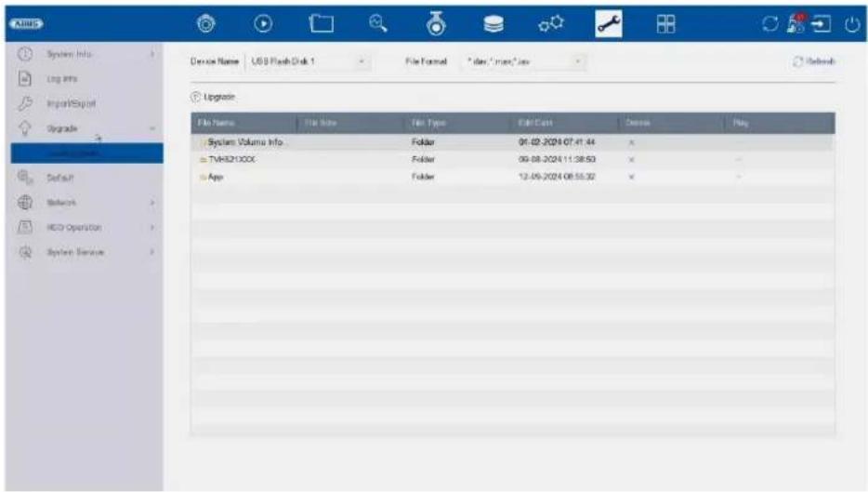Click the date 09-08-2024 11:38:53
868x492 pixels.
click(557, 160)
